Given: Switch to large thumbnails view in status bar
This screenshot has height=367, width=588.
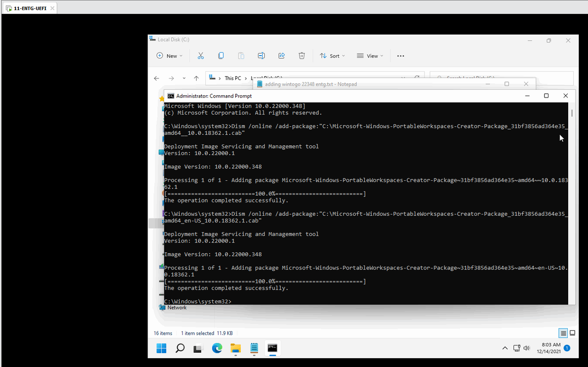Looking at the screenshot, I should tap(572, 333).
